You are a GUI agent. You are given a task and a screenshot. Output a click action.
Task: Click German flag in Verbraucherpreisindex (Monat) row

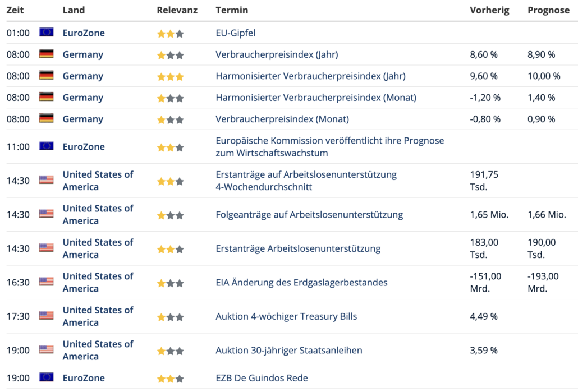pyautogui.click(x=47, y=118)
